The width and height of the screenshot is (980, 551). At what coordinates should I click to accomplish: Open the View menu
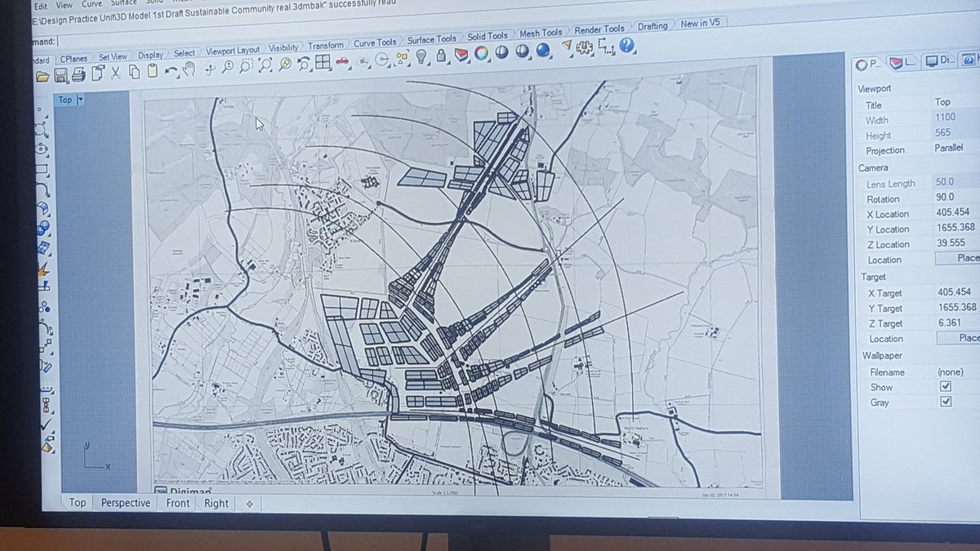[x=64, y=5]
